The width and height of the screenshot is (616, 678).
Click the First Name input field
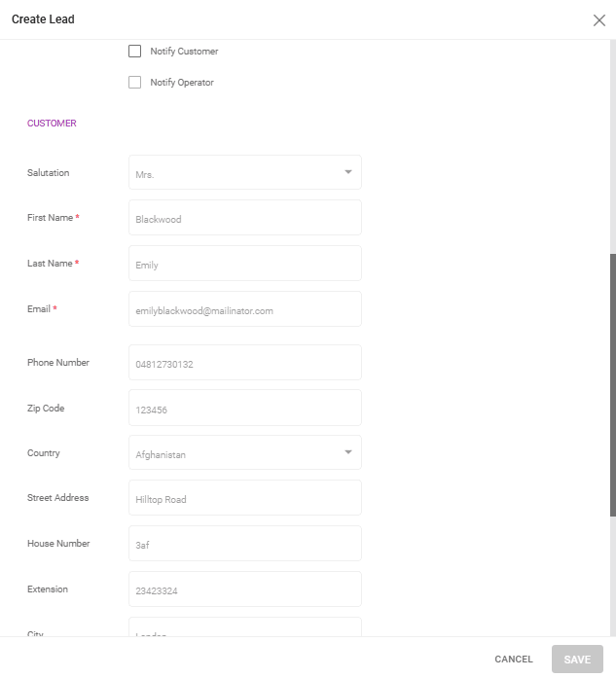tap(244, 218)
